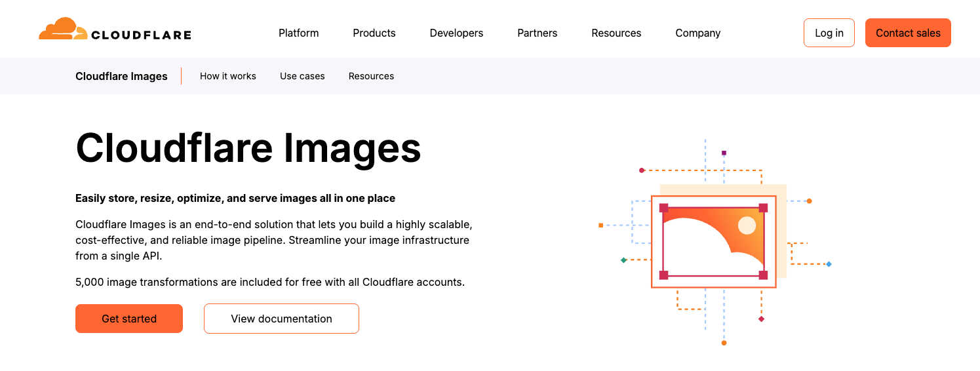
Task: Select Resources in the Cloudflare Images sub-navigation
Action: coord(371,76)
